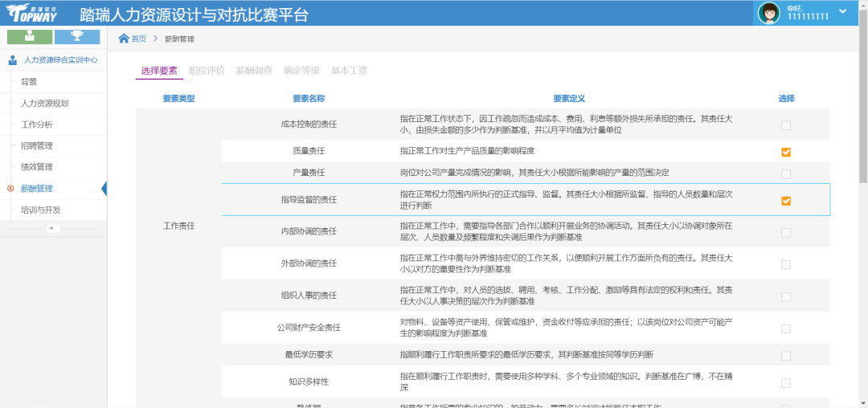This screenshot has width=868, height=408.
Task: Collapse the 人力资源综合实训中心 menu section
Action: pyautogui.click(x=60, y=59)
